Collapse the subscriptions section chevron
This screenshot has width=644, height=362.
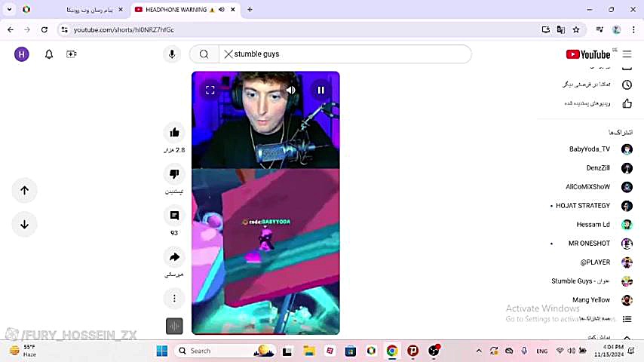[627, 337]
